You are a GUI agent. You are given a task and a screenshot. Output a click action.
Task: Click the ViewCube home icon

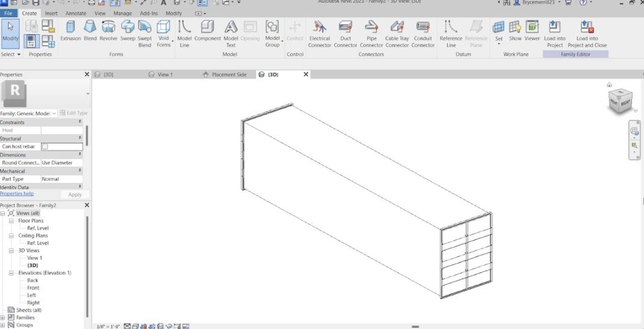[609, 85]
